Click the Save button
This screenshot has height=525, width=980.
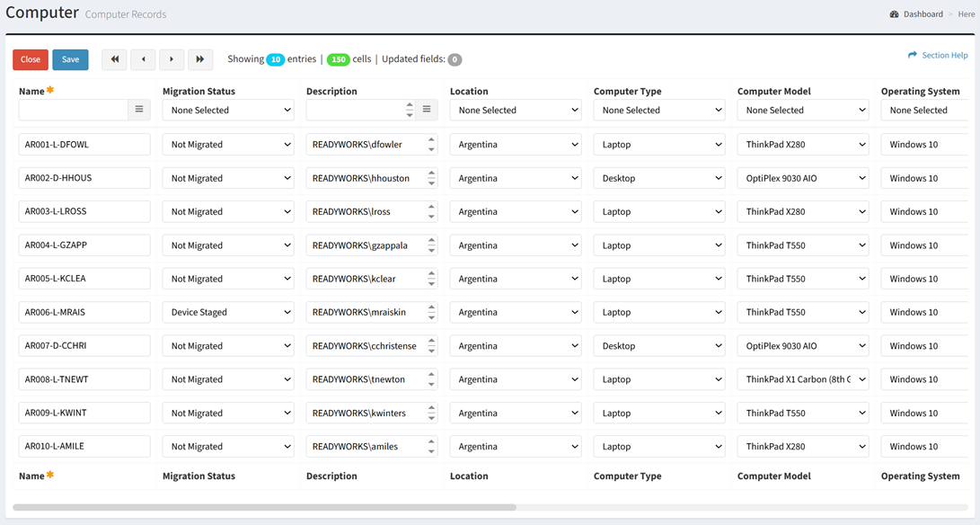click(x=70, y=59)
